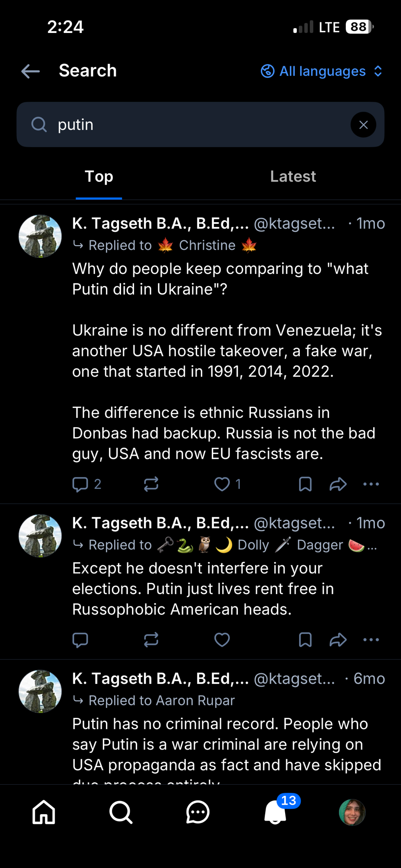The width and height of the screenshot is (401, 868).
Task: Like the post with one like
Action: click(x=222, y=484)
